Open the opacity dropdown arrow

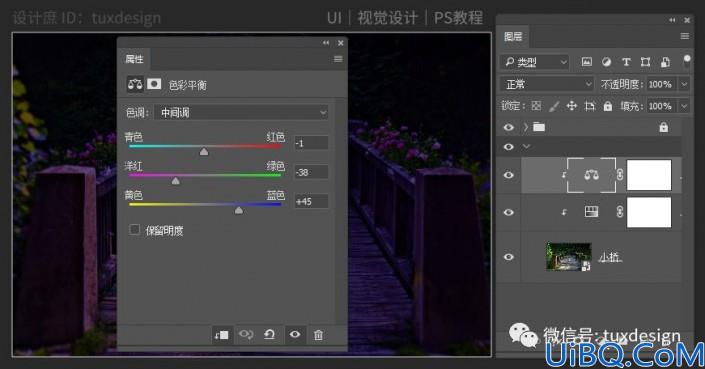click(x=684, y=84)
